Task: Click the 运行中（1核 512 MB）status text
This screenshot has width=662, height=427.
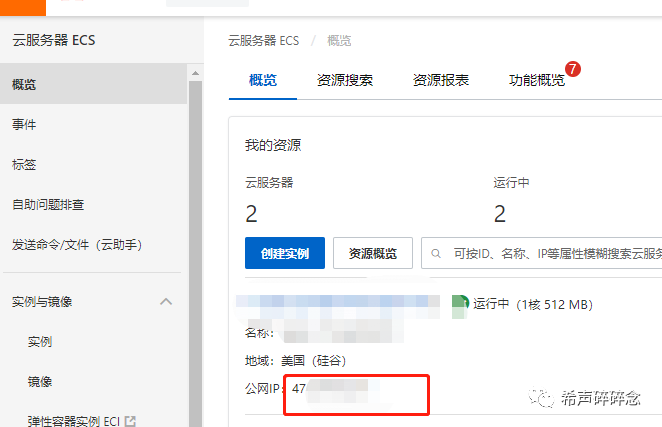Action: pyautogui.click(x=533, y=304)
